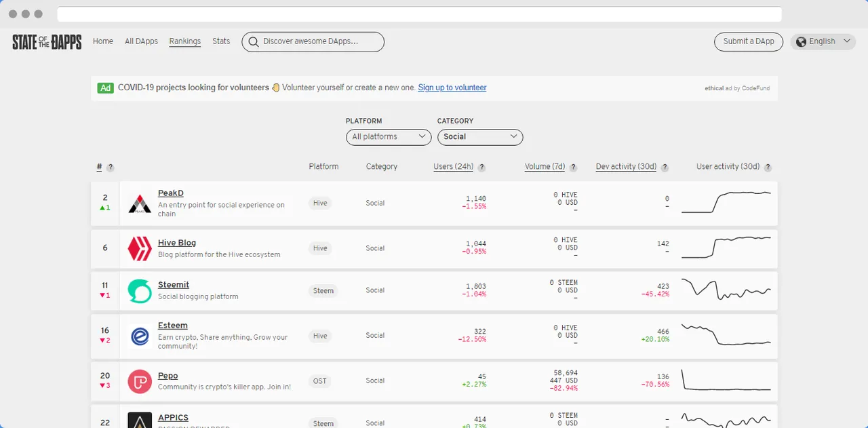Viewport: 868px width, 428px height.
Task: Open the Hive Blog logo icon
Action: [140, 248]
